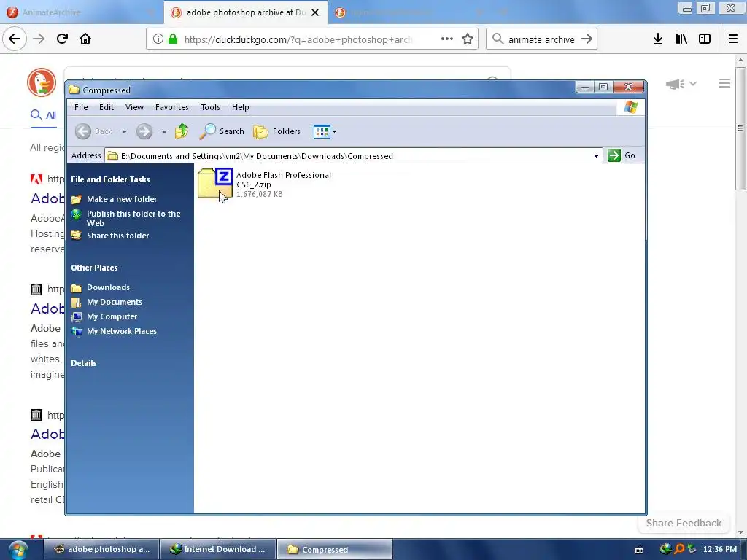
Task: Go to Downloads in Other Places
Action: click(108, 287)
